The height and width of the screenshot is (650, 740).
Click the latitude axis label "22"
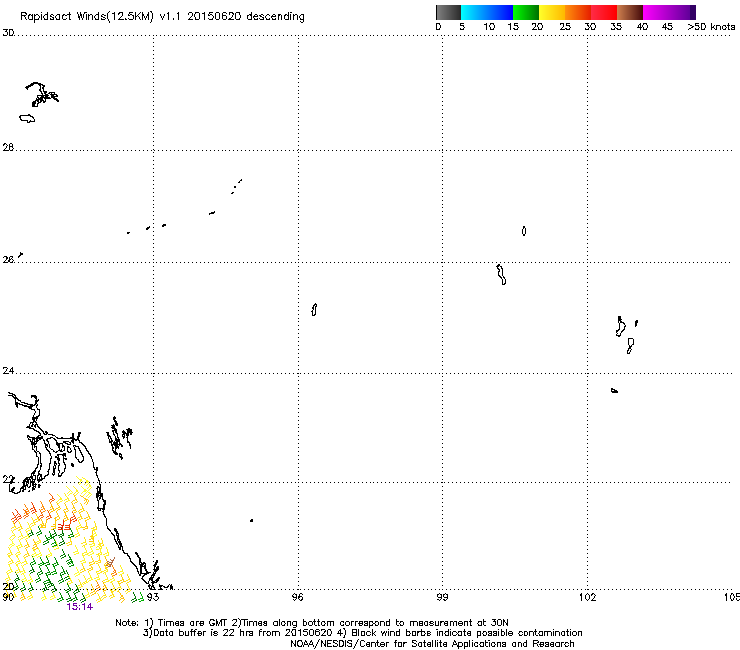coord(8,480)
